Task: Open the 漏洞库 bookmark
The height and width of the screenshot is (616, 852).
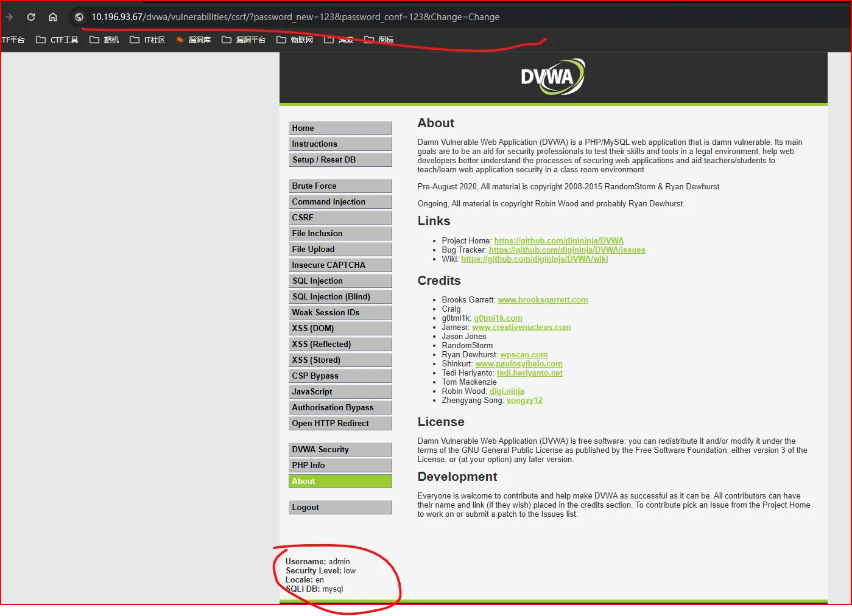Action: click(193, 40)
